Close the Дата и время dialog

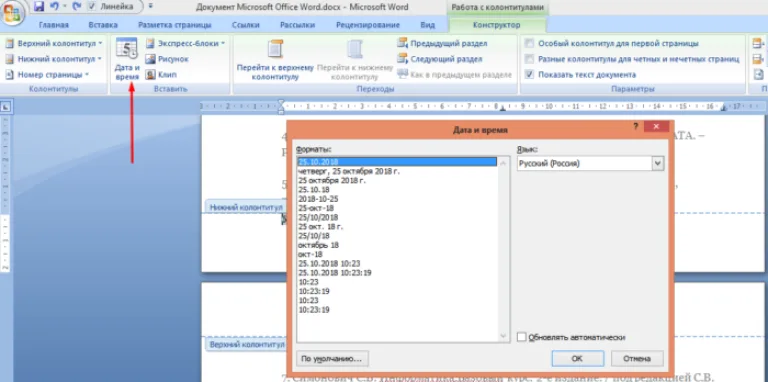(656, 127)
